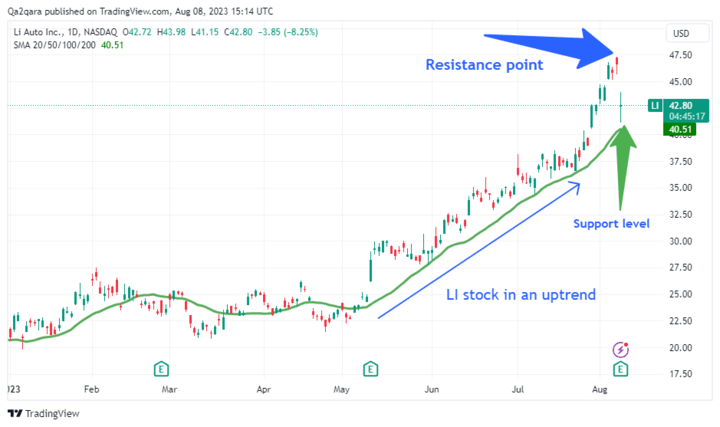720x427 pixels.
Task: Click the low value L41.15
Action: point(205,32)
